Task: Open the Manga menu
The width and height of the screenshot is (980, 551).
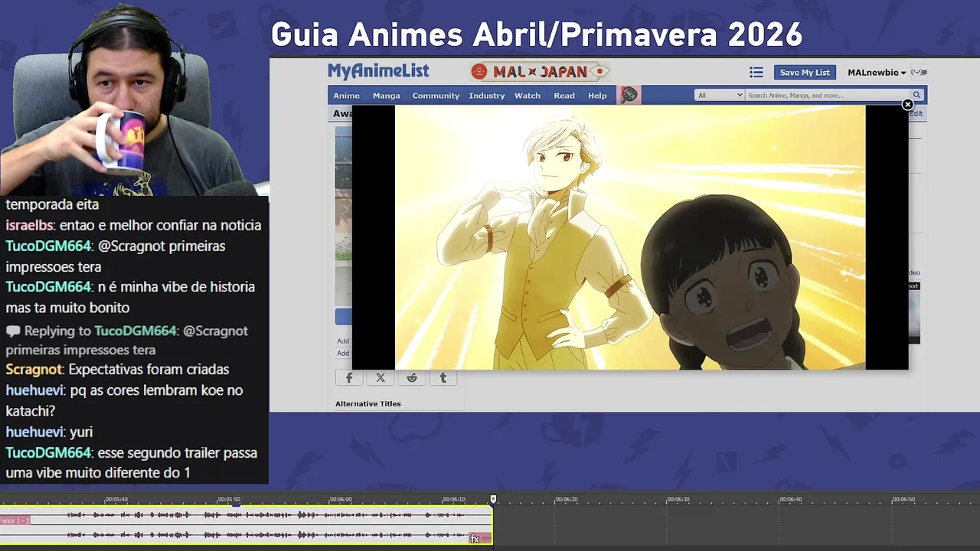Action: [387, 96]
